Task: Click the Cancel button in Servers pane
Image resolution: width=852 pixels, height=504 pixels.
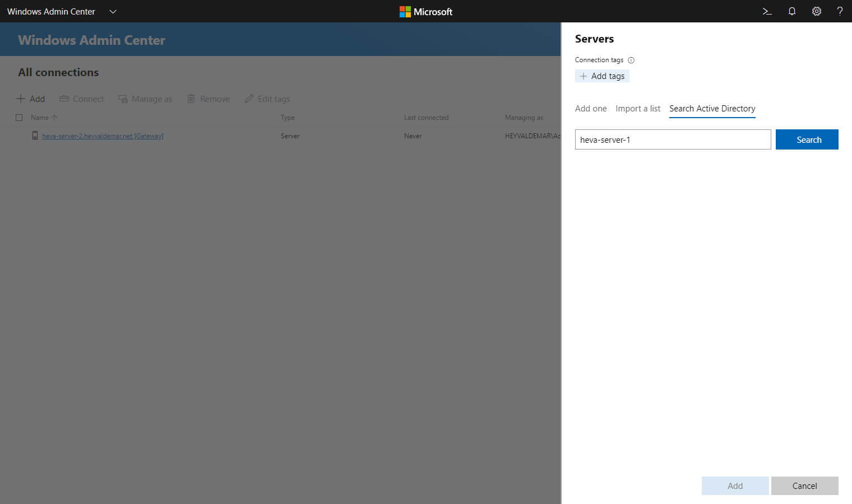Action: click(805, 486)
